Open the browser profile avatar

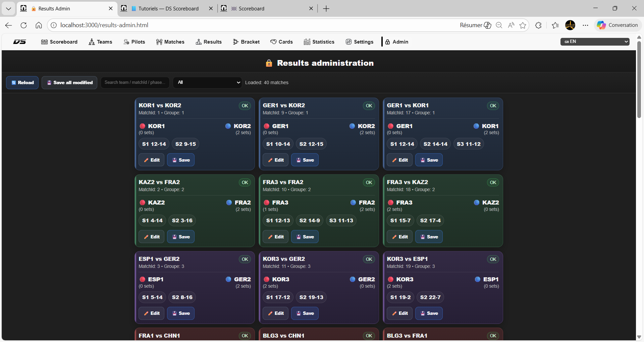(x=570, y=25)
